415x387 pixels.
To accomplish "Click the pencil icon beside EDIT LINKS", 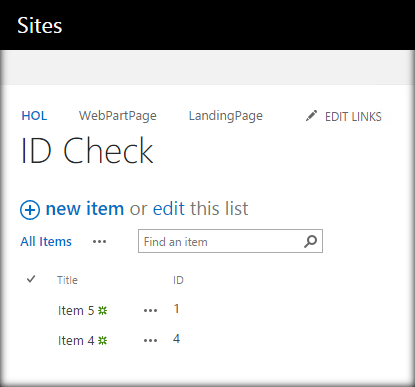I will 311,116.
